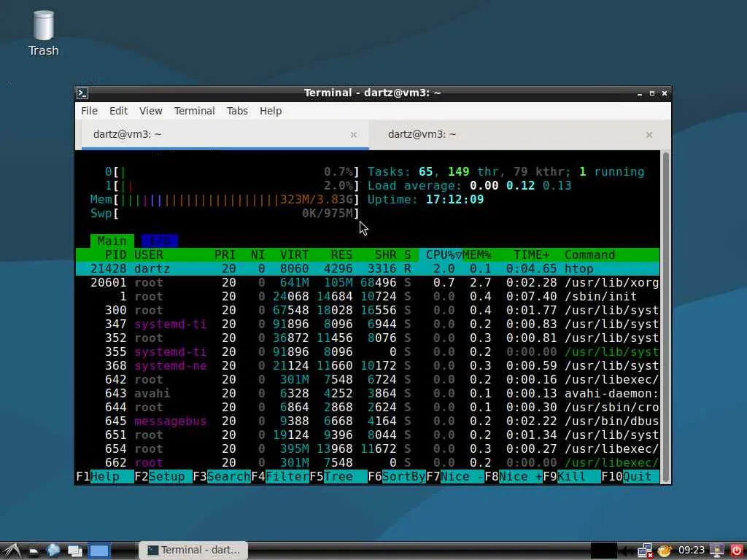Open the Trash desktop icon
This screenshot has height=560, width=747.
[x=43, y=34]
